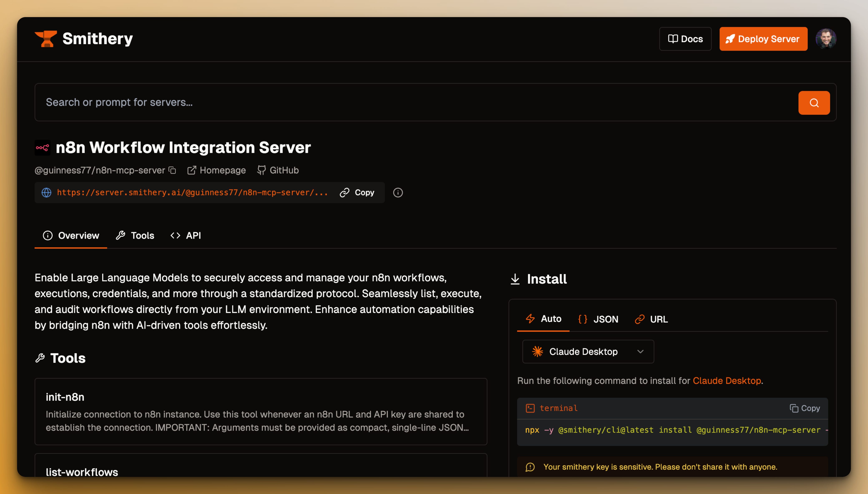
Task: Click the info circle next to URL Copy
Action: (398, 193)
